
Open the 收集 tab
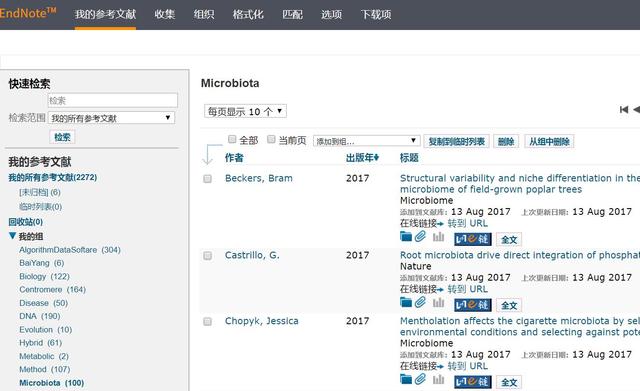(164, 14)
